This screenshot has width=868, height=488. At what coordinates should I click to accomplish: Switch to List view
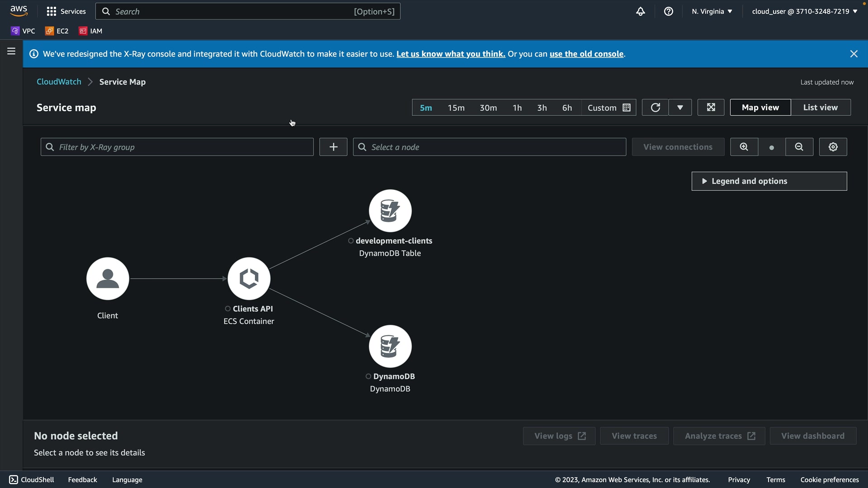[x=820, y=108]
